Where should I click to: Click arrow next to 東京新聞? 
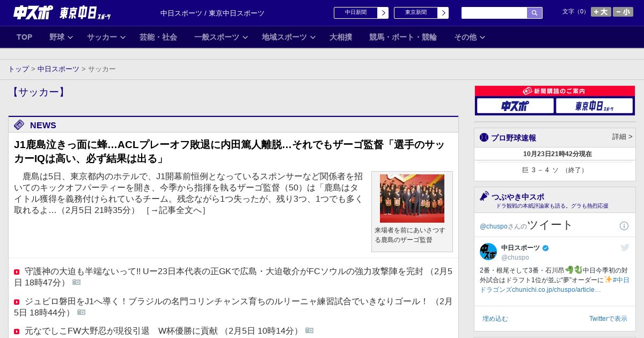[443, 13]
